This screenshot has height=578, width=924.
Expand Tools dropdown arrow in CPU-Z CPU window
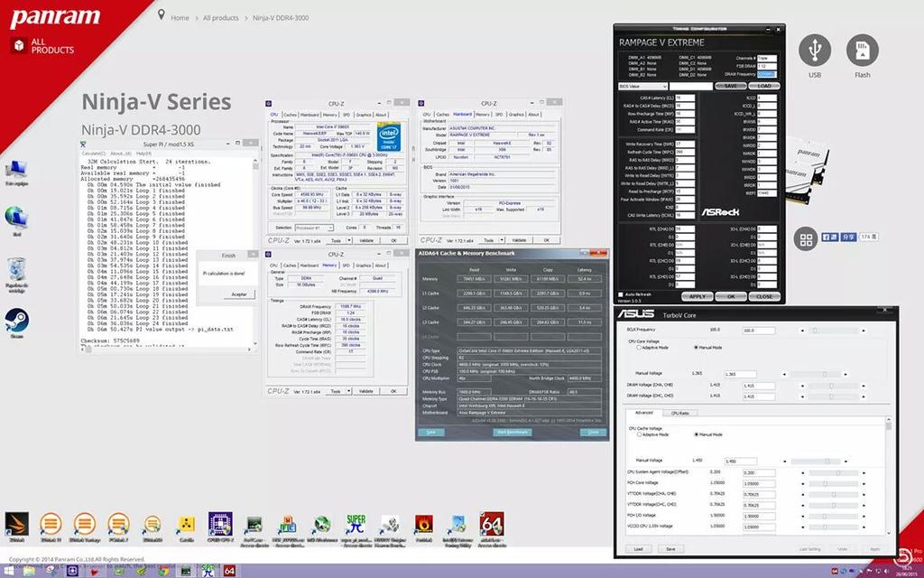pos(349,240)
